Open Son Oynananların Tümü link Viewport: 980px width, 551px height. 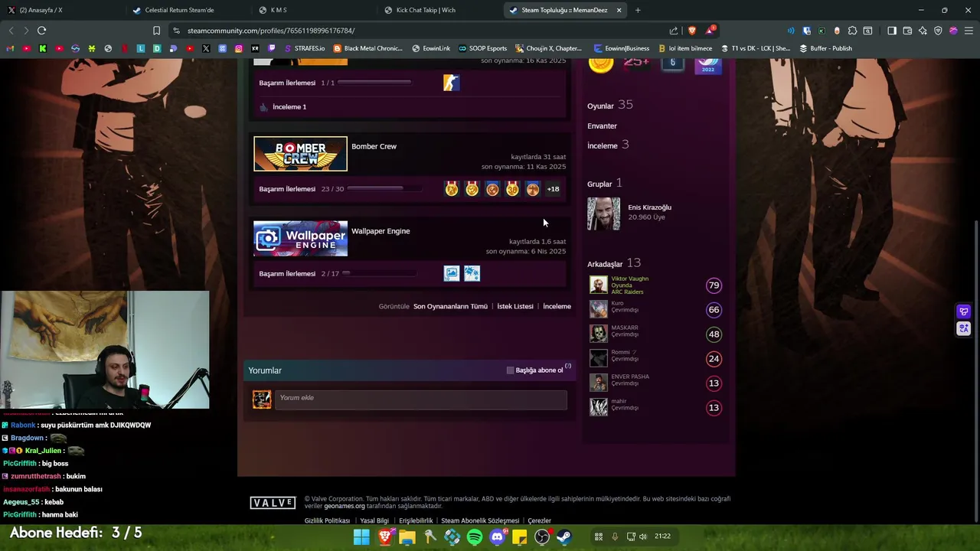tap(450, 306)
